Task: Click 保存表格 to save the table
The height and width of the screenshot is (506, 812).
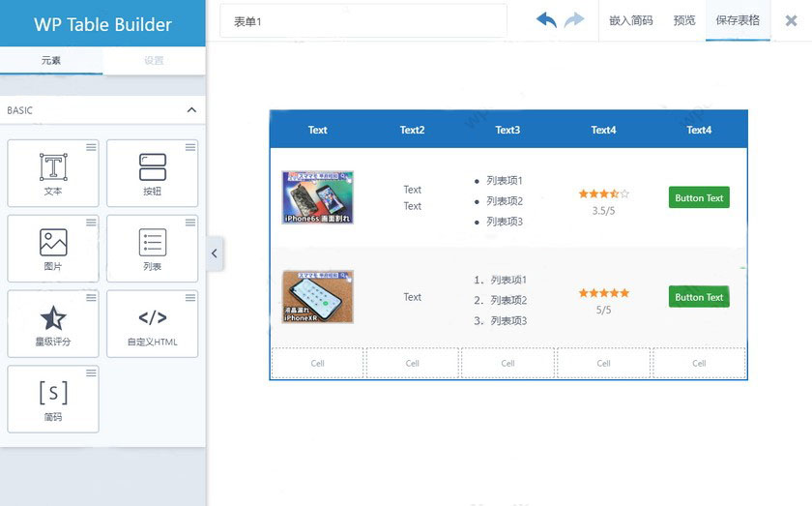Action: pyautogui.click(x=738, y=20)
